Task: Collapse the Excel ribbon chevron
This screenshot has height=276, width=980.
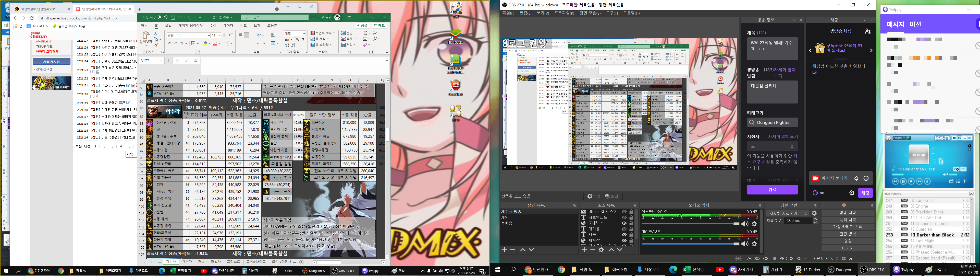Action: (387, 52)
